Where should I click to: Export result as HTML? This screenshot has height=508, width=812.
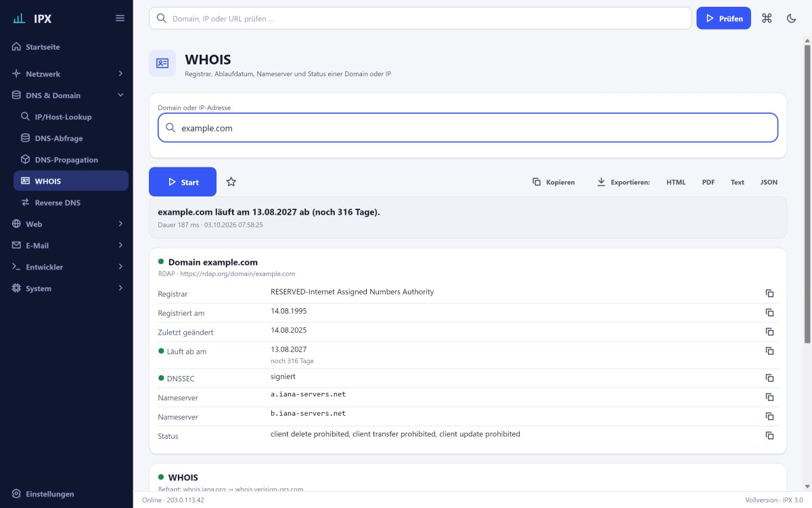pos(676,182)
